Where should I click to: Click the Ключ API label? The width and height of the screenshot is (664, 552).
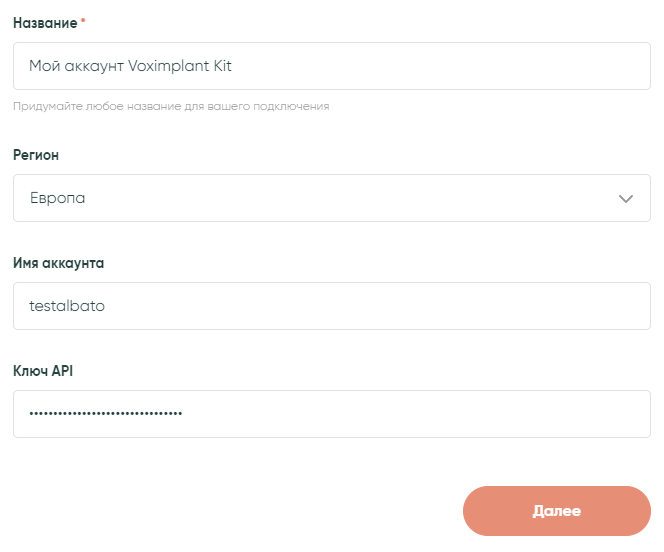click(43, 371)
